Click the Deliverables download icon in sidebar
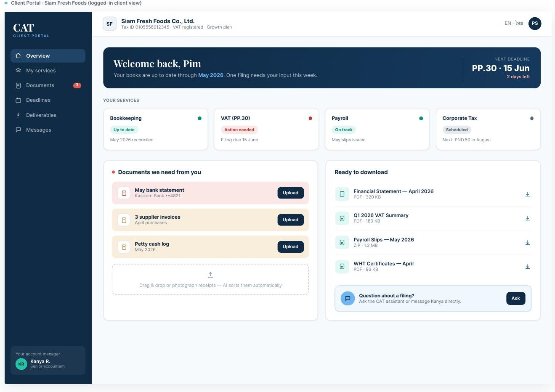555x392 pixels. tap(18, 115)
